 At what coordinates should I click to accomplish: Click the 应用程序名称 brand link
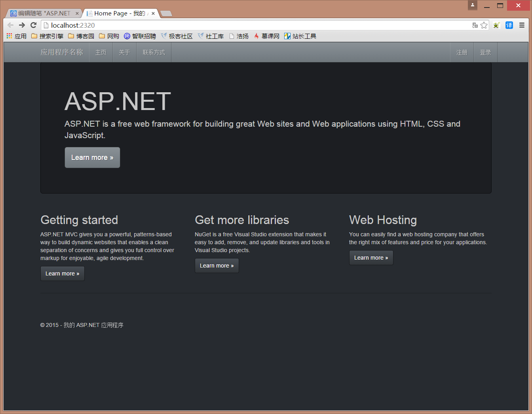tap(62, 52)
